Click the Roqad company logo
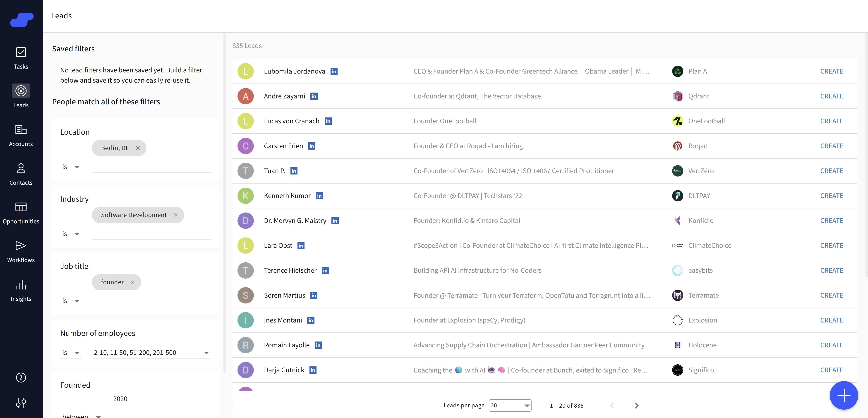The width and height of the screenshot is (868, 418). coord(677,146)
